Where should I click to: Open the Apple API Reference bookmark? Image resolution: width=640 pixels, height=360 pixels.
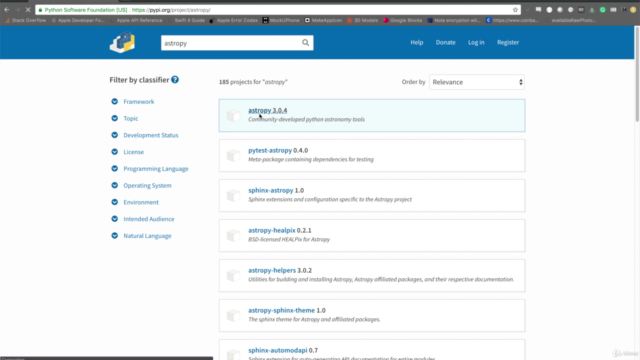pyautogui.click(x=136, y=20)
